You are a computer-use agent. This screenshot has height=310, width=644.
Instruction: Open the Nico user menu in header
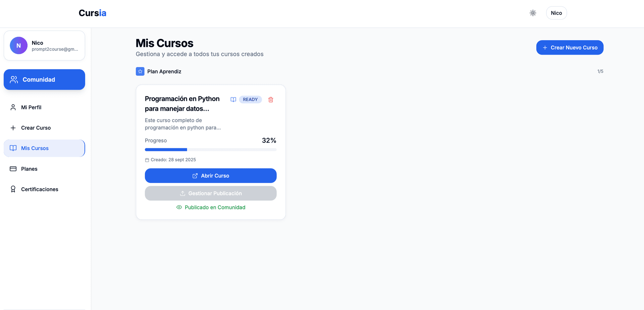click(556, 13)
